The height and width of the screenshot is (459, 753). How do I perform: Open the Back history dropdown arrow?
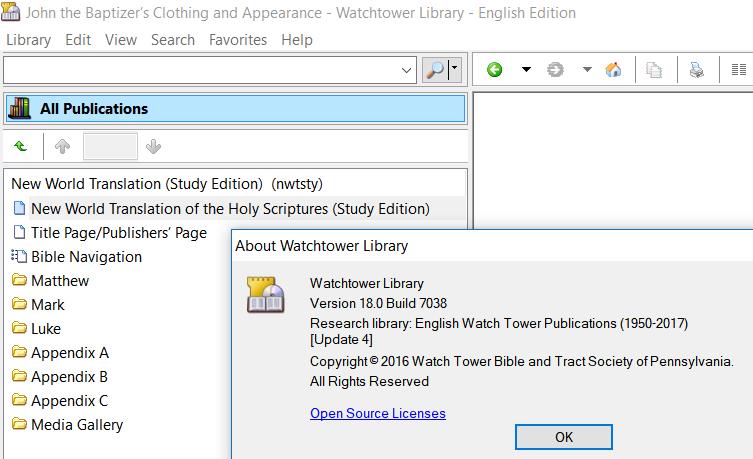(526, 70)
